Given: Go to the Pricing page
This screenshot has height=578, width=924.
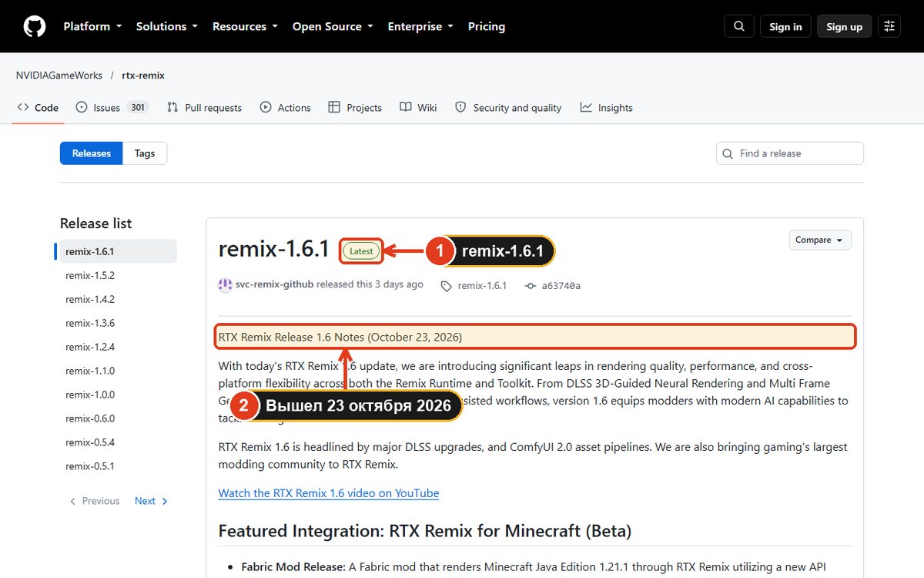Looking at the screenshot, I should coord(487,26).
